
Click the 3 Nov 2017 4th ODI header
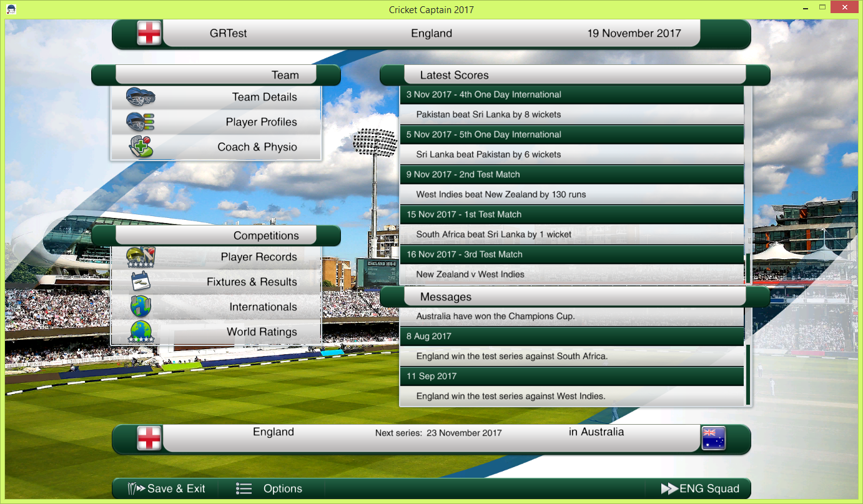[x=572, y=95]
